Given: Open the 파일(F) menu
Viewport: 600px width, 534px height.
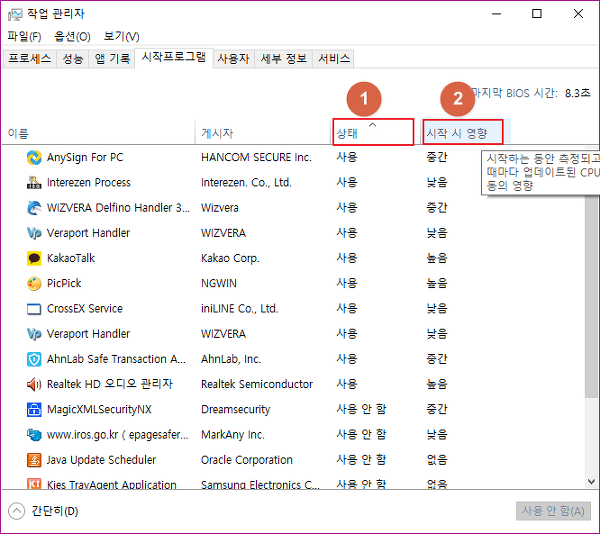Looking at the screenshot, I should point(24,37).
